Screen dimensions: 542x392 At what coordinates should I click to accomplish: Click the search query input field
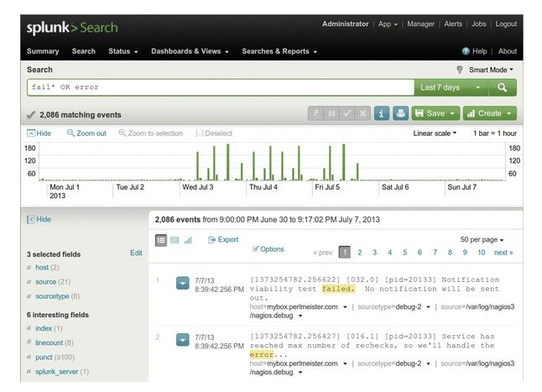click(218, 87)
